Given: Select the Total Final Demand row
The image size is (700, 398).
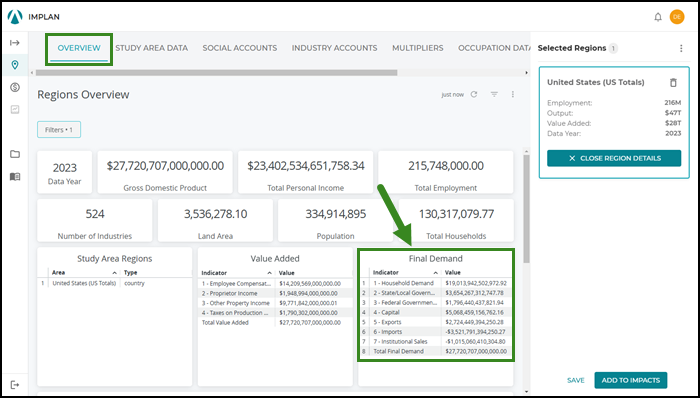Looking at the screenshot, I should pyautogui.click(x=436, y=352).
